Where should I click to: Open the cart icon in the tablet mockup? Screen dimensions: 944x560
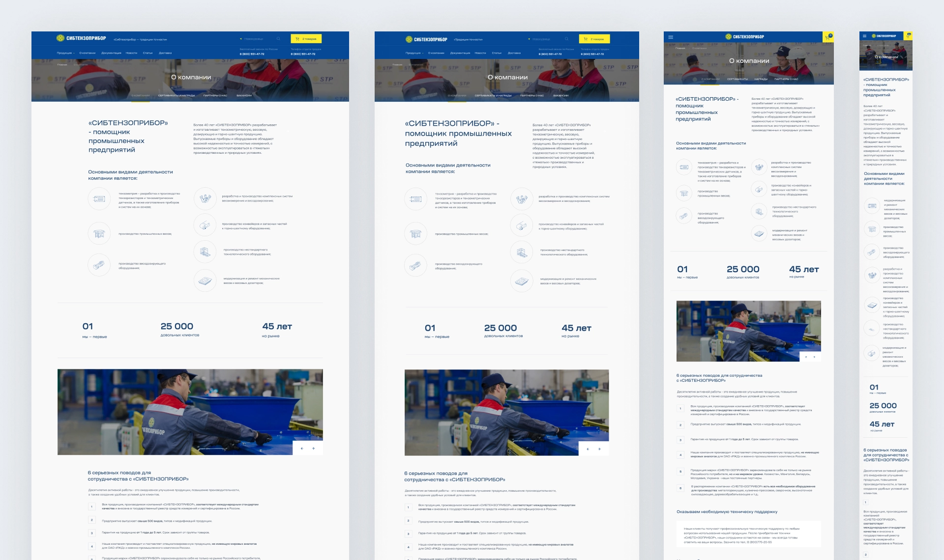(x=828, y=37)
